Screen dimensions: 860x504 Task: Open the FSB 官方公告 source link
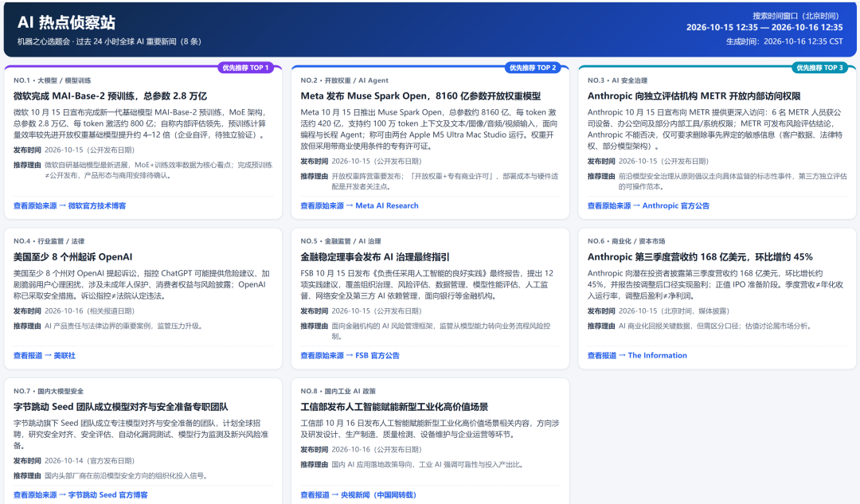click(350, 355)
